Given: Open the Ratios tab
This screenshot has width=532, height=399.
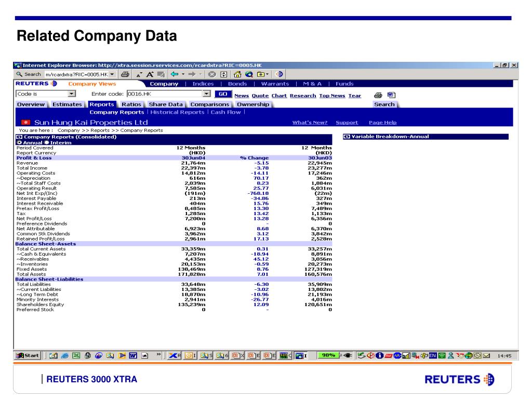Looking at the screenshot, I should point(131,104).
